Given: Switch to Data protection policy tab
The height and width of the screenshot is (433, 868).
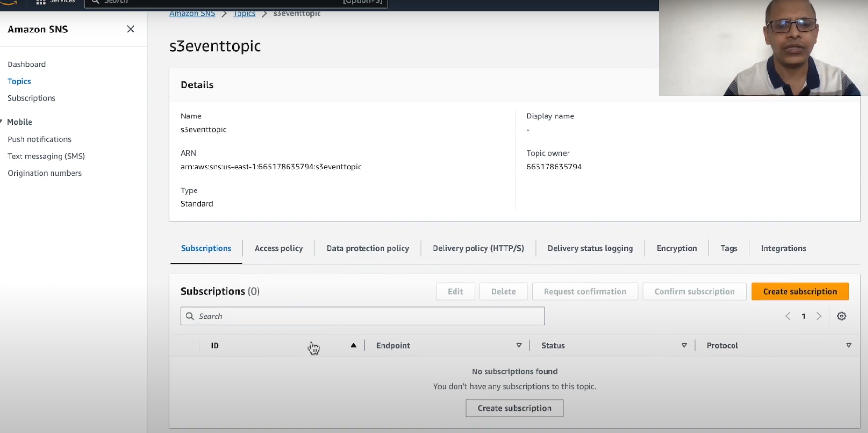Looking at the screenshot, I should pos(368,248).
